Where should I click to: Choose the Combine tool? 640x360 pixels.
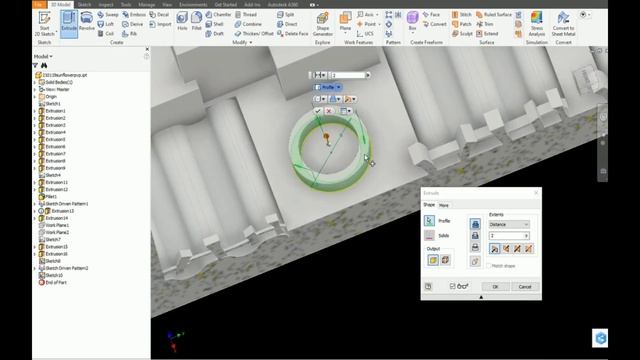[x=248, y=24]
